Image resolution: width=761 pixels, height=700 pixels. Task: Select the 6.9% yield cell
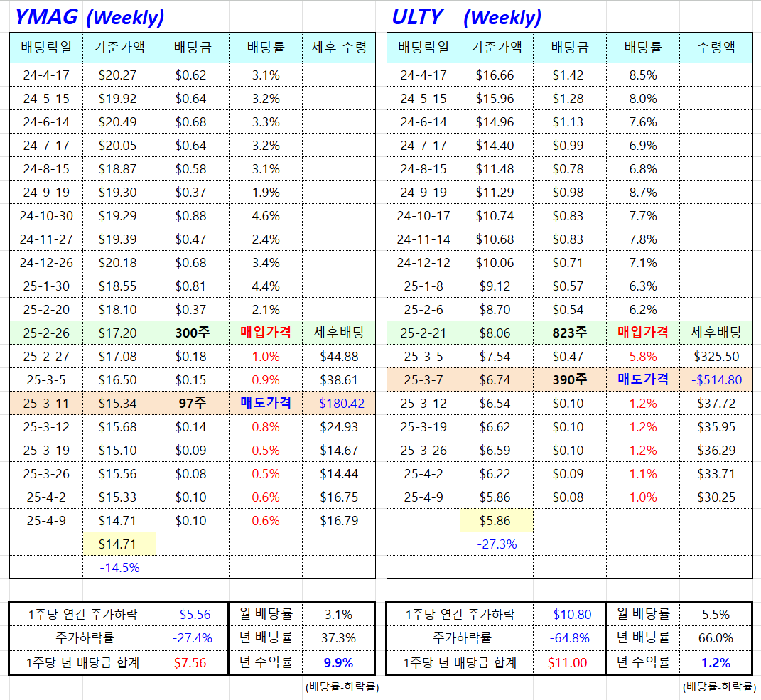pyautogui.click(x=643, y=146)
